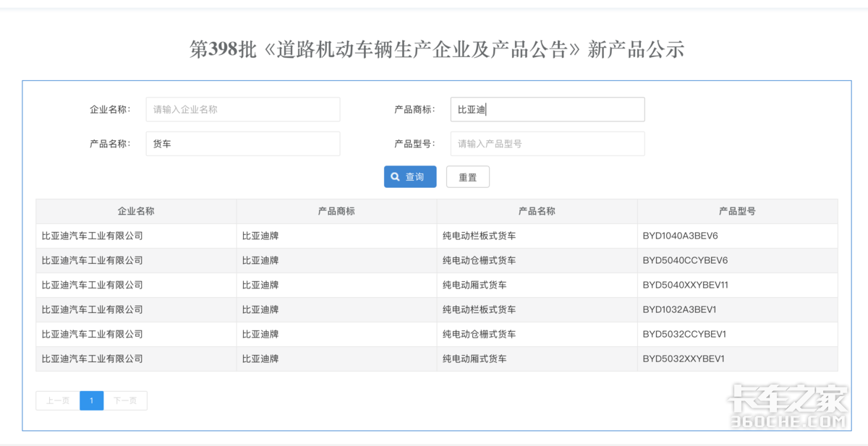Go to previous page with 上一页
Image resolution: width=868 pixels, height=446 pixels.
pos(58,400)
